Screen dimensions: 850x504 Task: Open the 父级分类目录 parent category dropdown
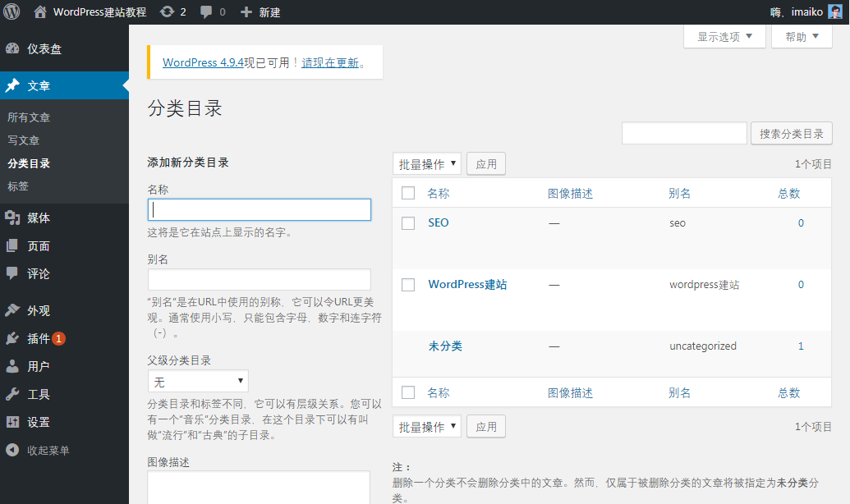tap(197, 380)
